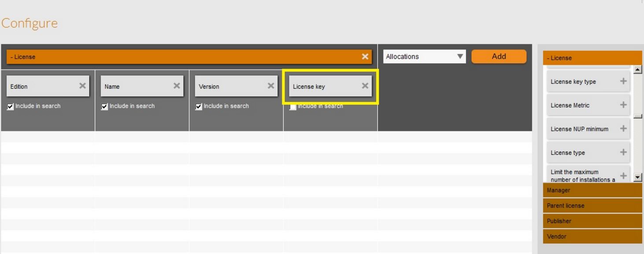Click the field list scroll up arrow
The image size is (644, 254).
[637, 69]
